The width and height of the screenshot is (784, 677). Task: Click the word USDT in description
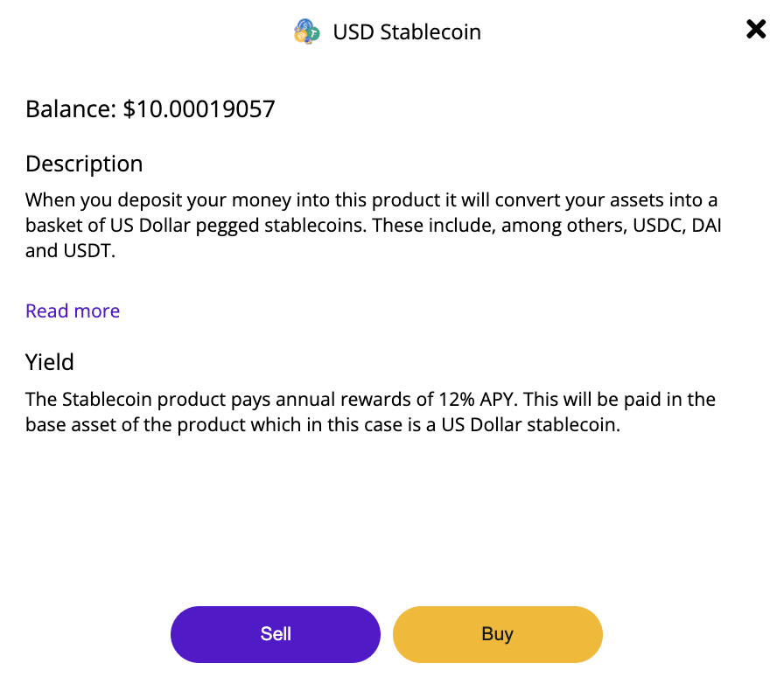click(x=88, y=251)
